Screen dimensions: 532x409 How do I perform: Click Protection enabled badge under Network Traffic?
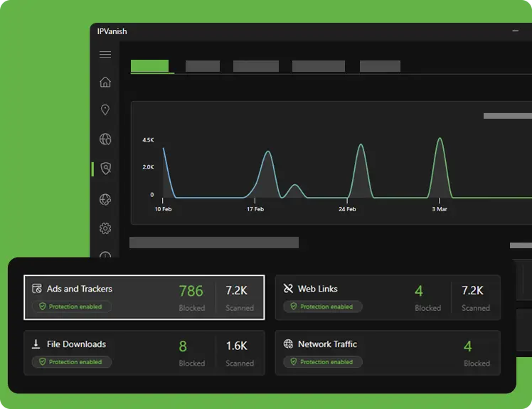point(323,362)
